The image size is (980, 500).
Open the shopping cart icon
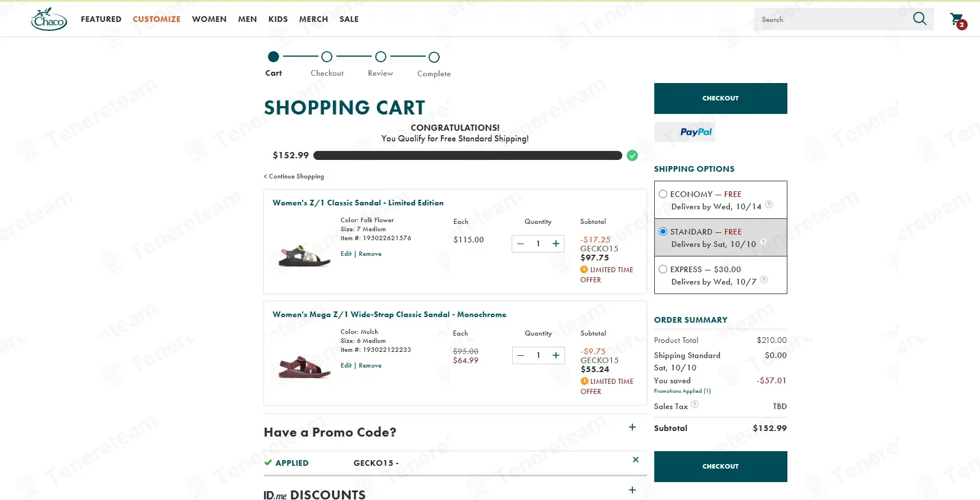[x=958, y=20]
